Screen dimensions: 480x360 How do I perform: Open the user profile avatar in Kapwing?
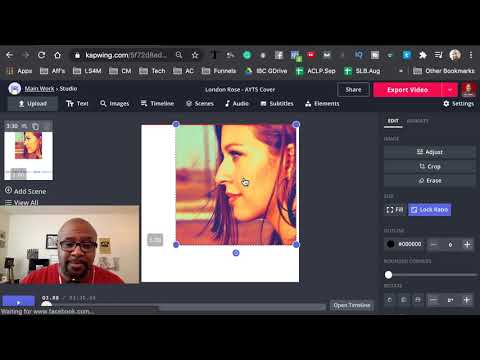click(x=468, y=90)
